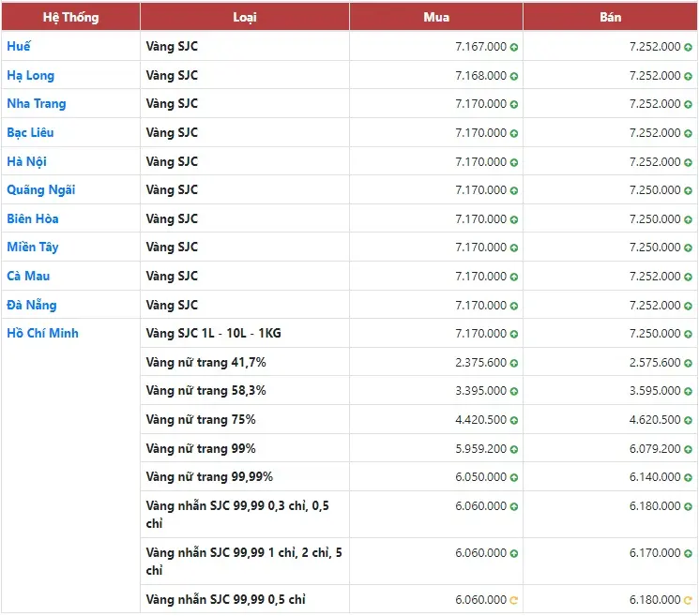Click green up icon beside Huế buy price
This screenshot has height=616, width=699.
point(515,47)
